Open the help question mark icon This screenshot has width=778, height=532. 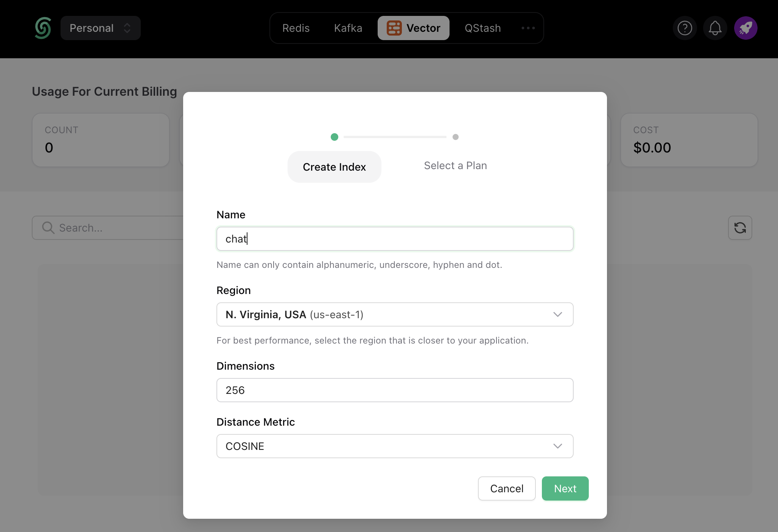point(684,28)
